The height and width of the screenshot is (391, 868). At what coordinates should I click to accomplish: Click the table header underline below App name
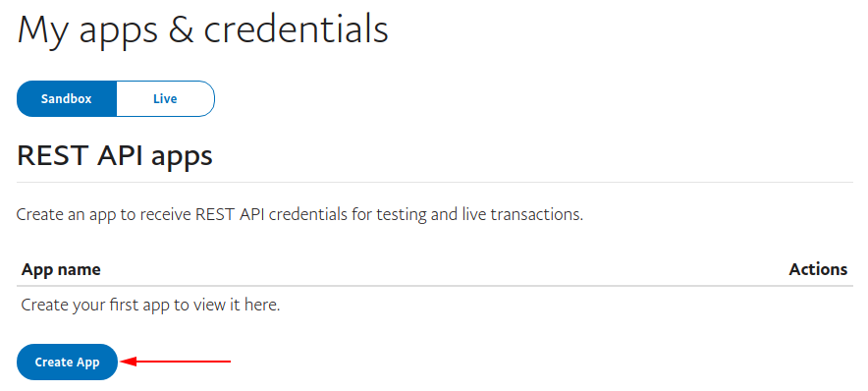tap(435, 286)
